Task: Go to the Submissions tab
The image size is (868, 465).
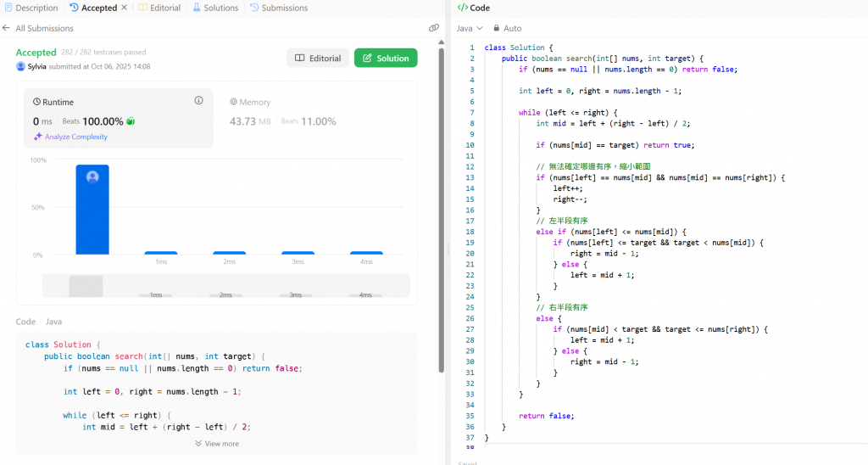Action: tap(278, 8)
